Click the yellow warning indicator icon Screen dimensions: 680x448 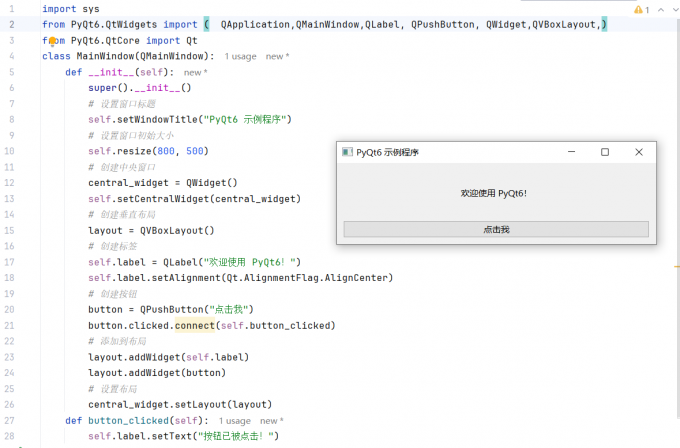click(x=638, y=10)
